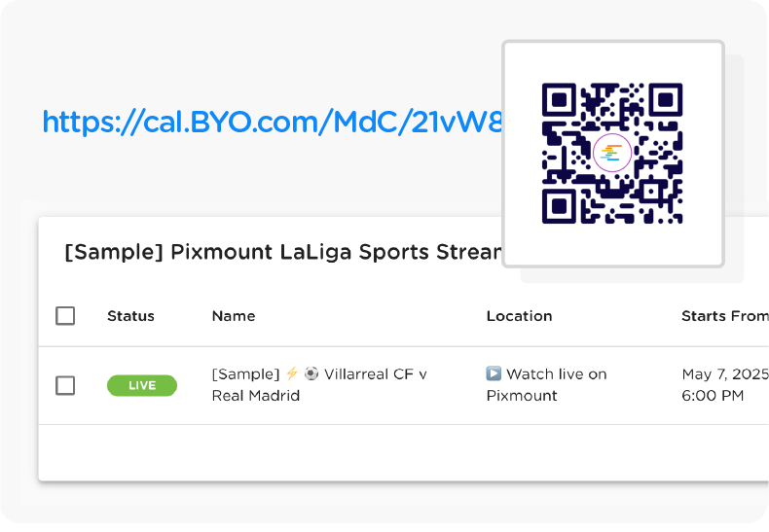Open the Villarreal CF v Real Madrid event

[x=319, y=384]
